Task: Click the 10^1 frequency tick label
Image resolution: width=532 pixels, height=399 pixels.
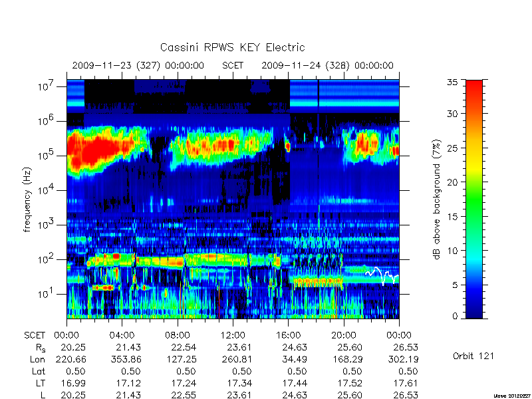Action: pyautogui.click(x=47, y=293)
